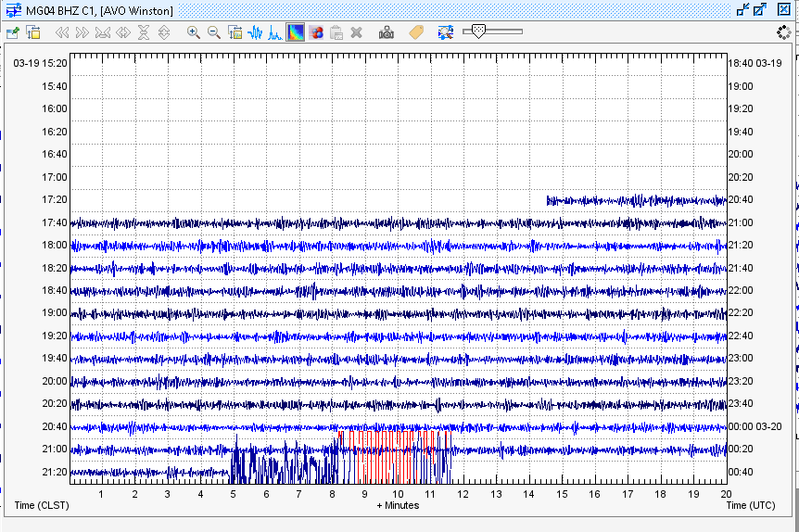Compress the vertical axis icon

point(144,33)
